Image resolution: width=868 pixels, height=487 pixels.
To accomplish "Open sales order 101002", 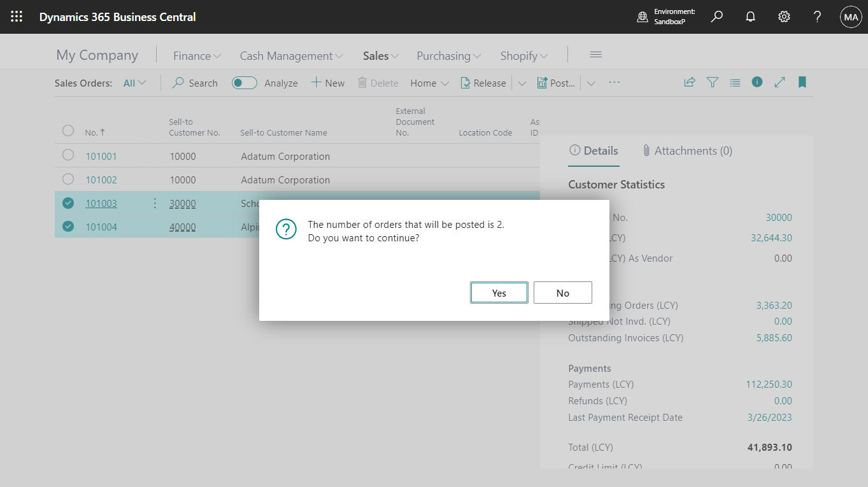I will pyautogui.click(x=101, y=180).
